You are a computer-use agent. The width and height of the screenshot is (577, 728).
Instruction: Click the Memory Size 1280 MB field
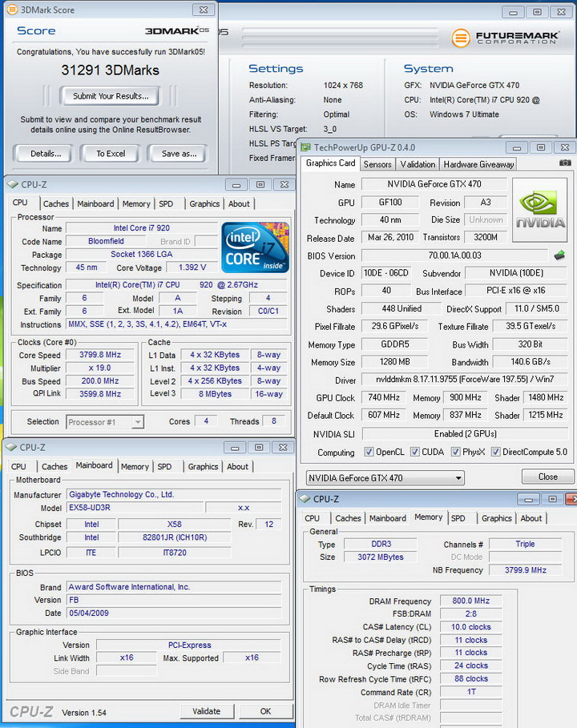pos(394,362)
